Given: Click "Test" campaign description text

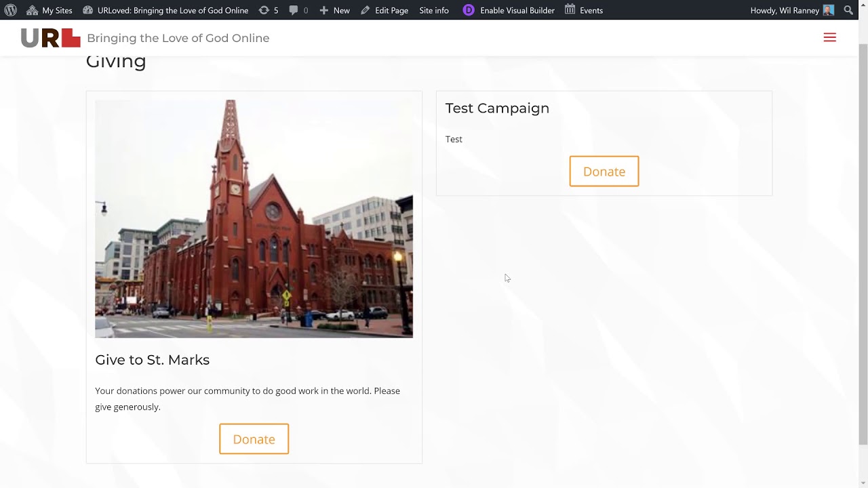Looking at the screenshot, I should pos(454,139).
